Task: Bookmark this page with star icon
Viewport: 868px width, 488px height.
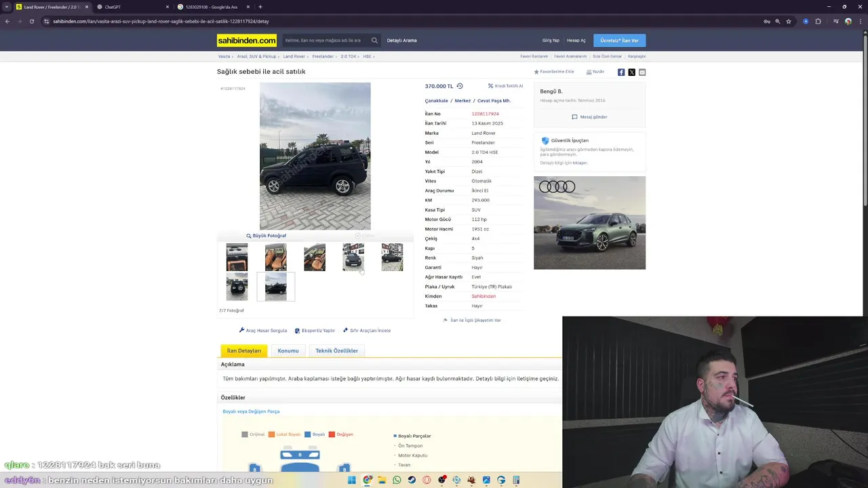Action: click(789, 21)
